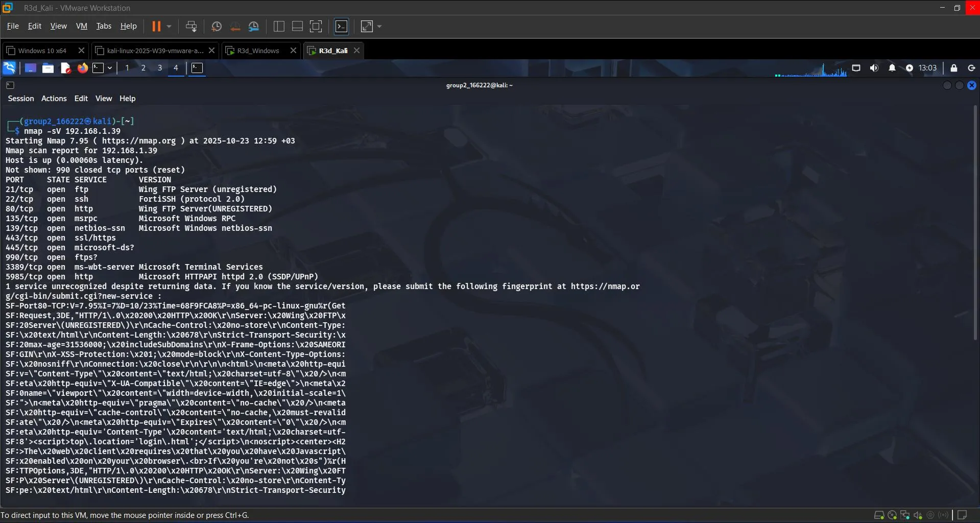
Task: Close the kali-linux-2025-W39 tab
Action: [x=212, y=51]
